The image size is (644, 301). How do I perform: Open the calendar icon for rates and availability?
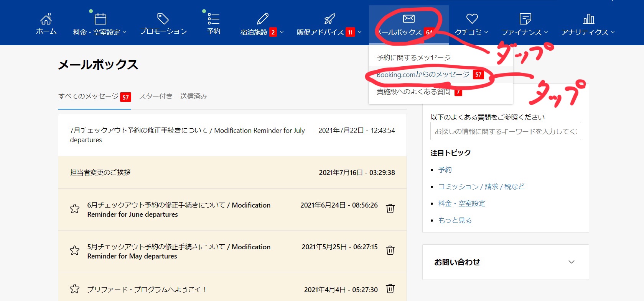coord(100,19)
